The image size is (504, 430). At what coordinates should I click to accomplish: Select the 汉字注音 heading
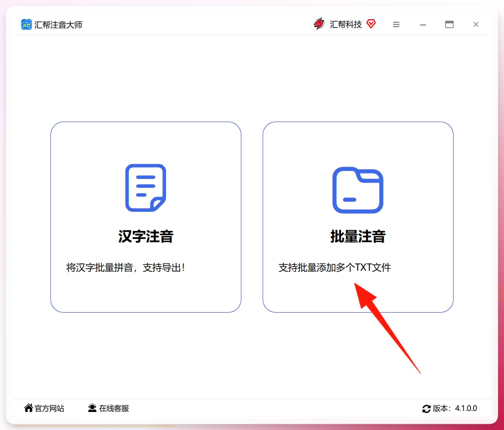(x=145, y=236)
